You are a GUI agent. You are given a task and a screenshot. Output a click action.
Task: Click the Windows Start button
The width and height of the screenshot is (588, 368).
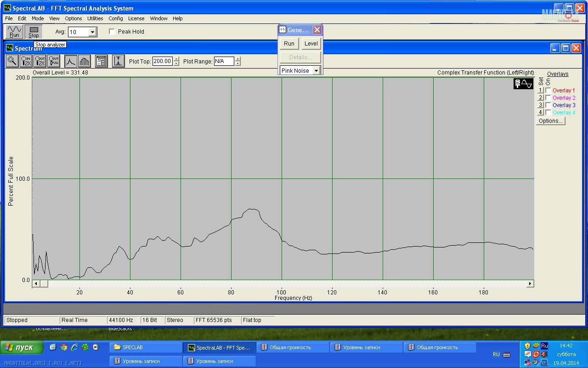point(22,347)
